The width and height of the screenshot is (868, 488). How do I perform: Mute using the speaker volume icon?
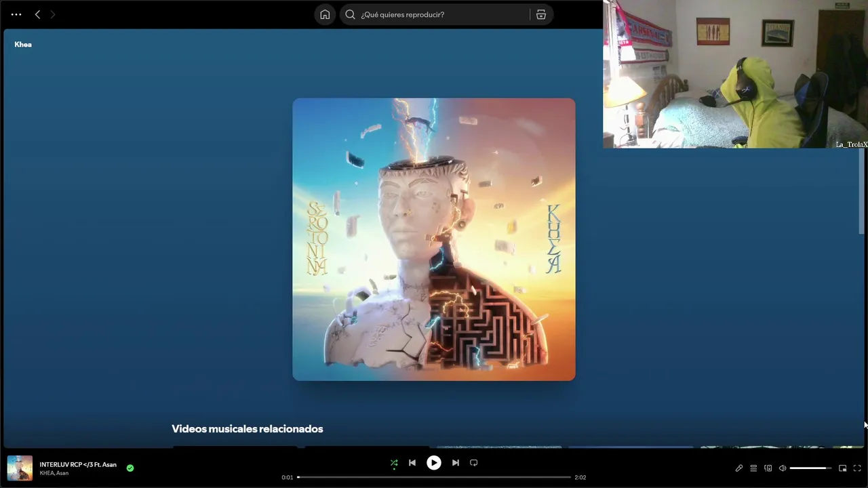(782, 468)
